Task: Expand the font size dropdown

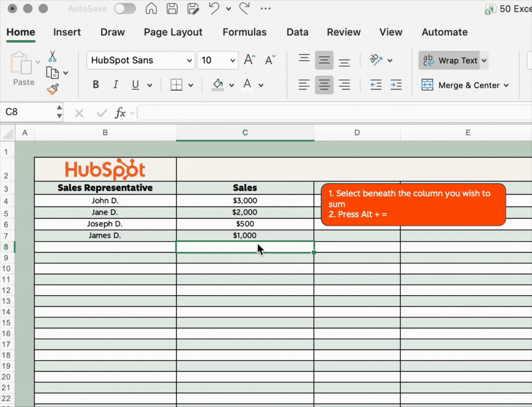Action: click(232, 61)
